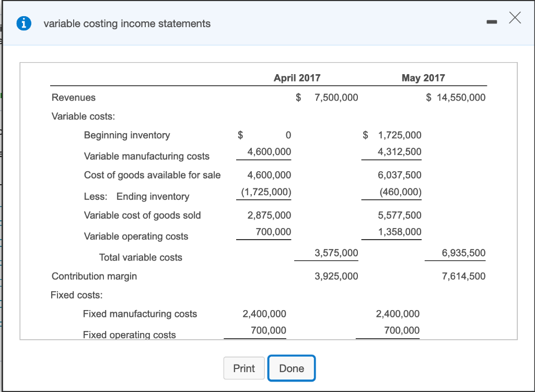
Task: Click the blue info icon
Action: (x=24, y=23)
